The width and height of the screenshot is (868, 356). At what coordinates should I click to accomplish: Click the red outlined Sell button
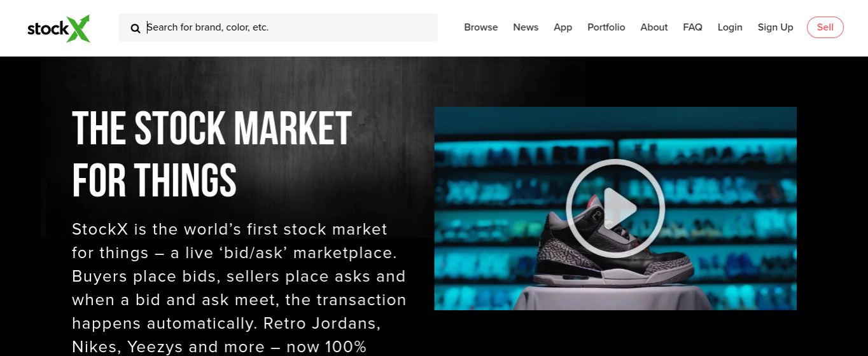825,27
